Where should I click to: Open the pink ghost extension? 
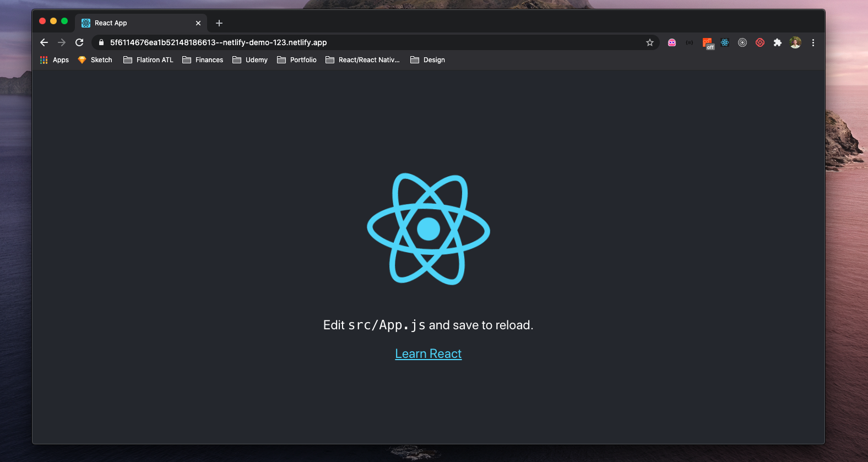click(x=672, y=42)
